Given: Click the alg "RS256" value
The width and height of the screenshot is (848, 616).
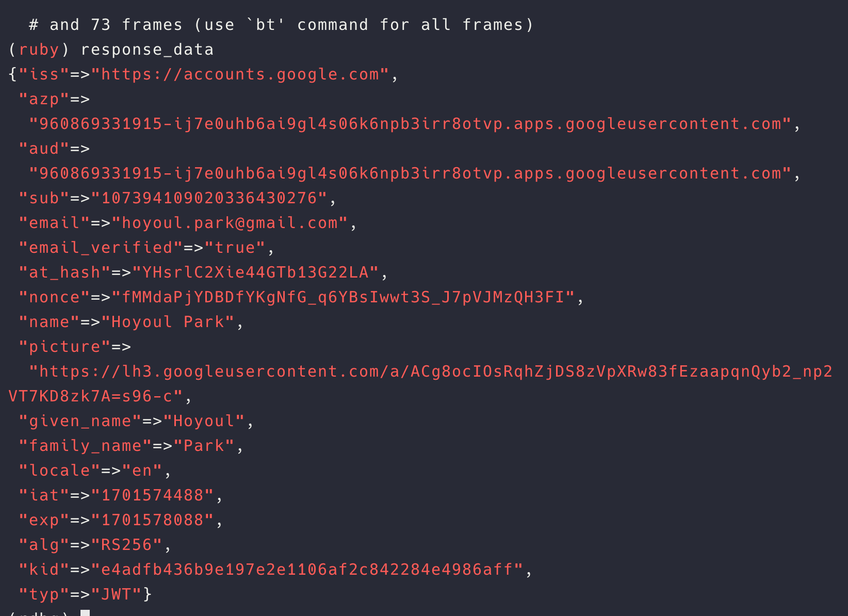Looking at the screenshot, I should click(126, 545).
